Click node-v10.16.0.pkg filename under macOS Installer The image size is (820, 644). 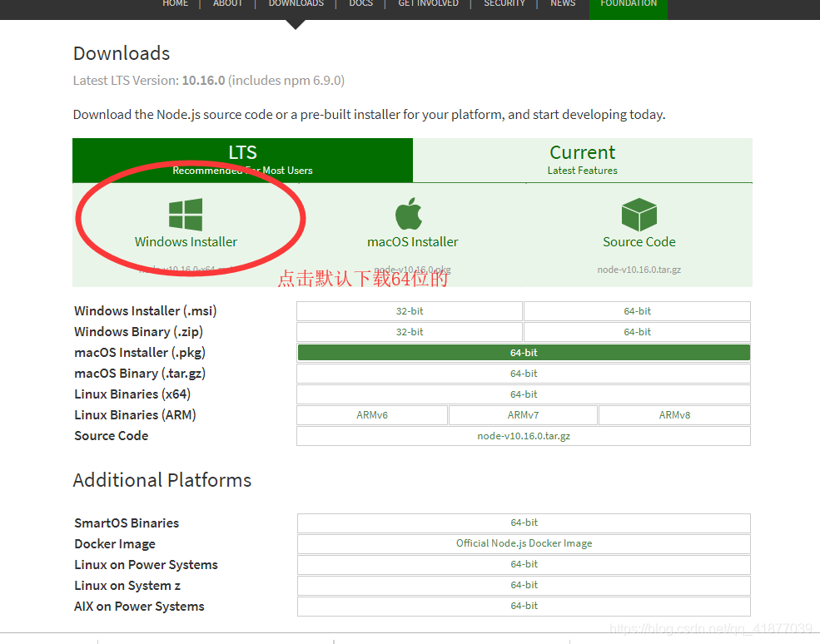coord(413,270)
